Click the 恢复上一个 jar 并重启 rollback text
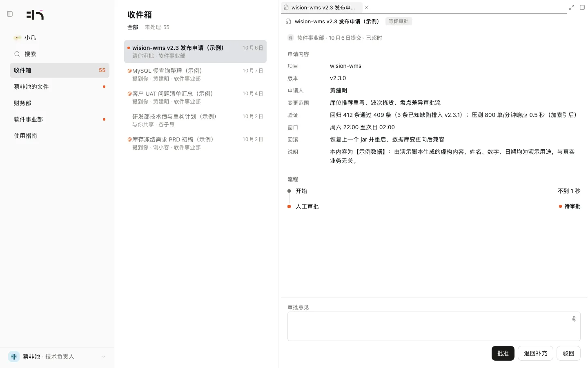The height and width of the screenshot is (368, 588). tap(387, 139)
